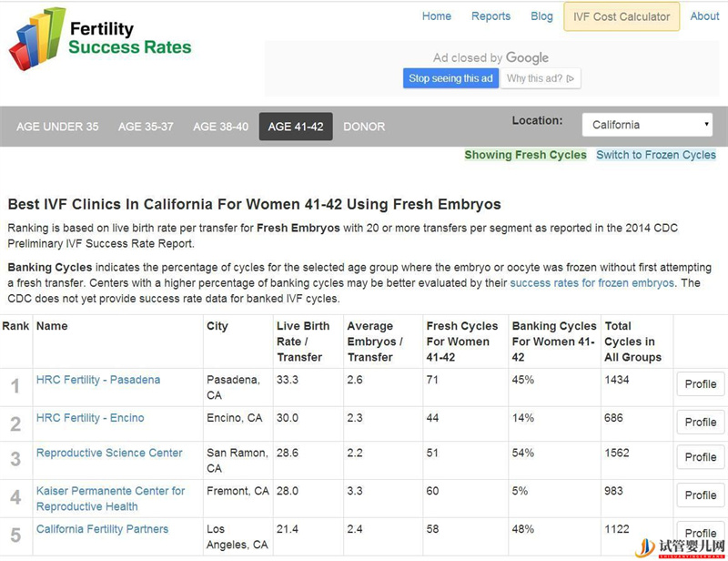Image resolution: width=728 pixels, height=561 pixels.
Task: Open the About page
Action: pos(704,16)
